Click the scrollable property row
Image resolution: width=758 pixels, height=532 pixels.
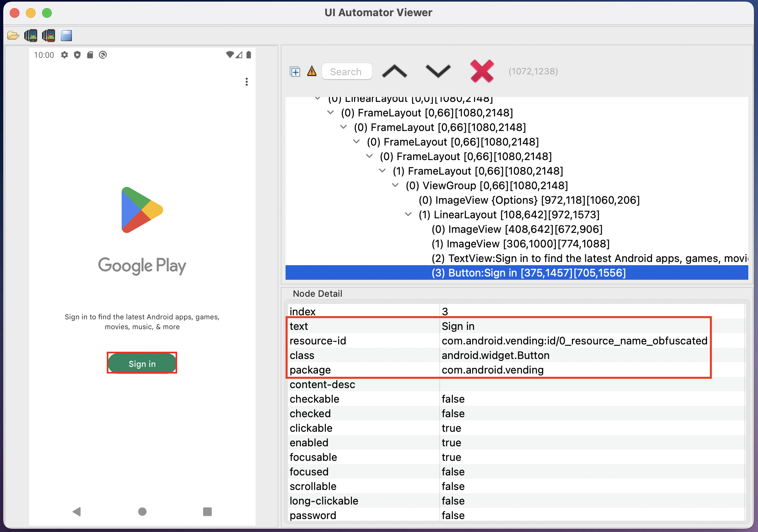516,486
